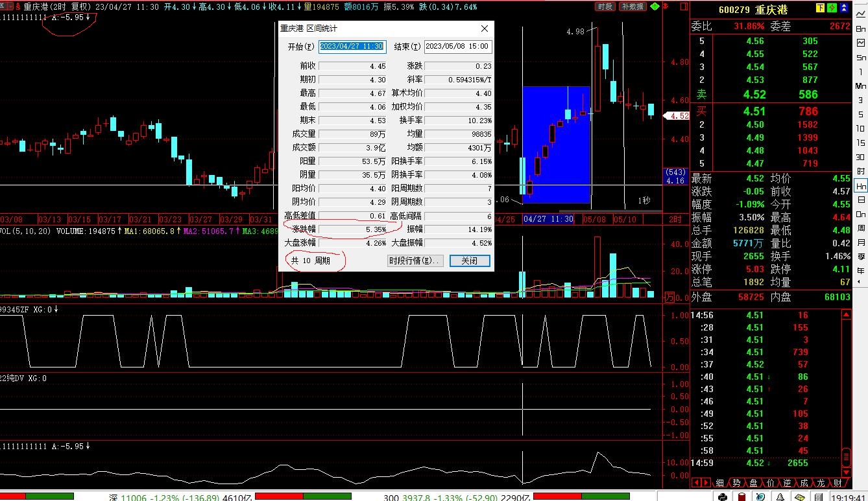Select the 日 daily period
This screenshot has height=501, width=868.
coord(861,200)
